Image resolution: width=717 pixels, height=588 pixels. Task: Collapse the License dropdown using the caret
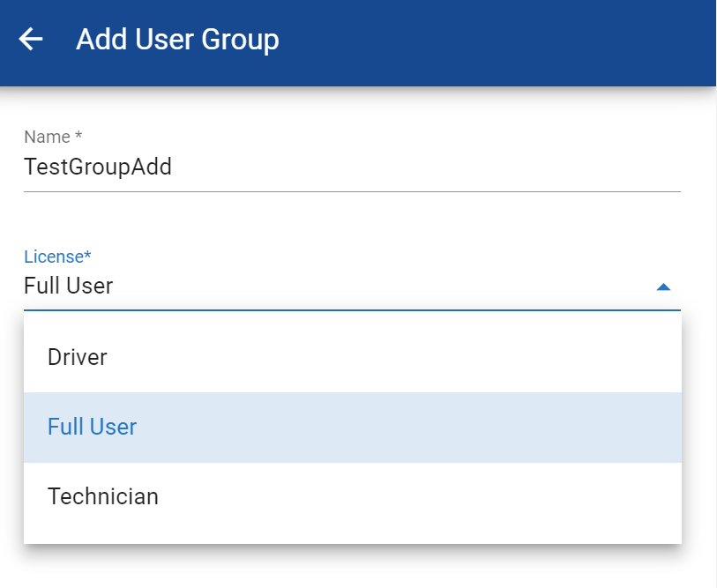click(x=664, y=287)
